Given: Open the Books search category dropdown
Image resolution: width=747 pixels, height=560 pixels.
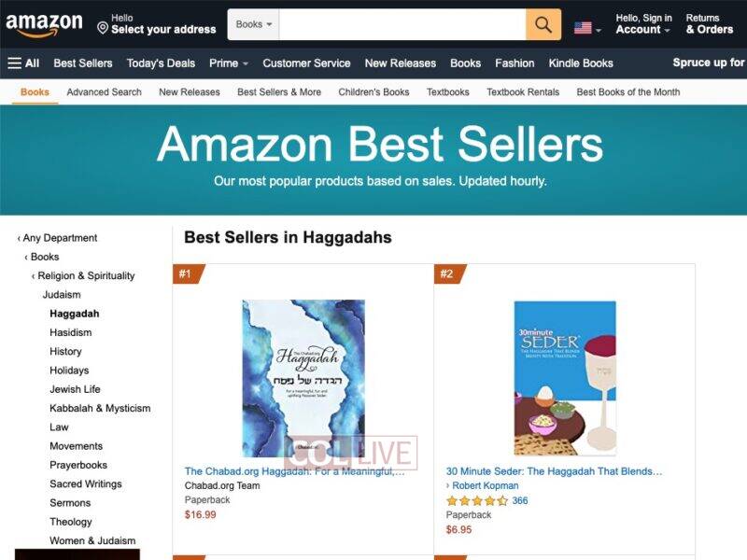Looking at the screenshot, I should [253, 24].
